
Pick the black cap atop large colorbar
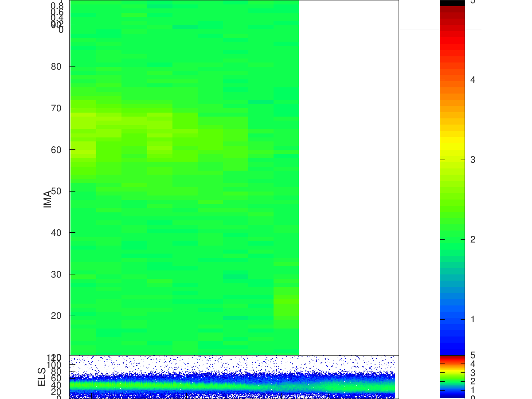(452, 3)
